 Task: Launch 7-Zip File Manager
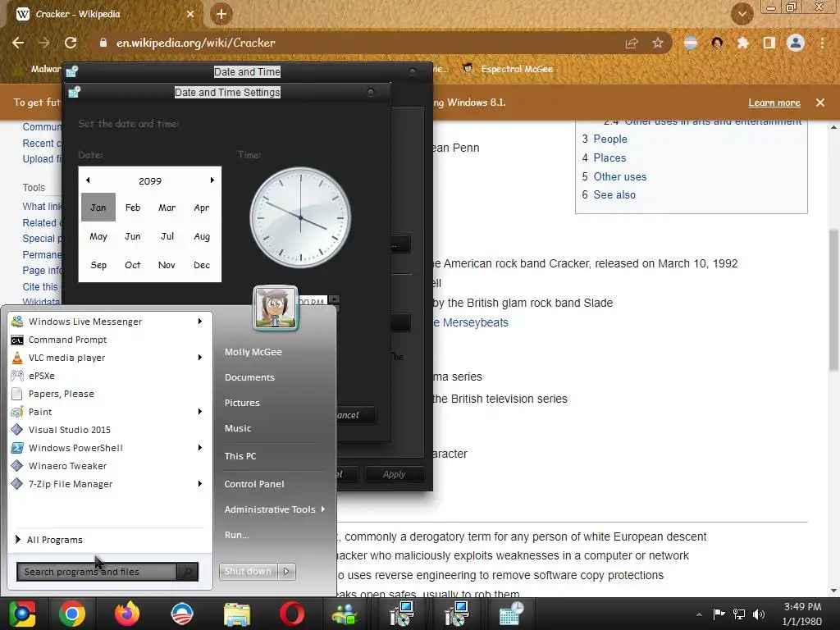click(x=107, y=484)
